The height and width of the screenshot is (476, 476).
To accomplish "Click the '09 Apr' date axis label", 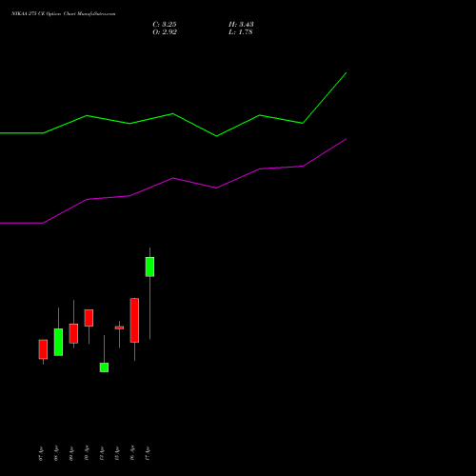I will [x=71, y=453].
